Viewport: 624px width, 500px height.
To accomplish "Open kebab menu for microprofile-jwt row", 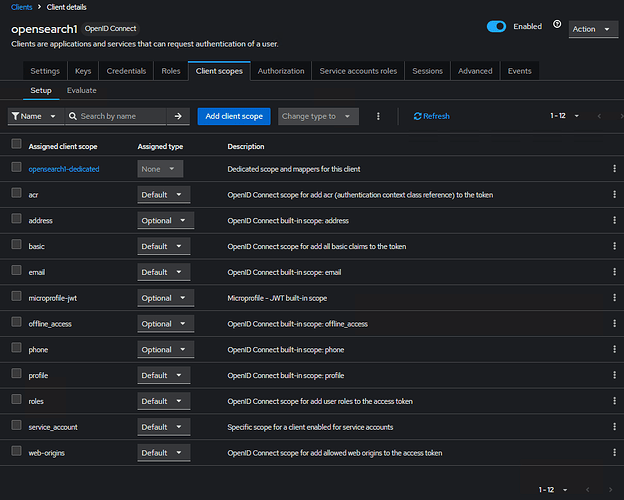I will click(614, 298).
